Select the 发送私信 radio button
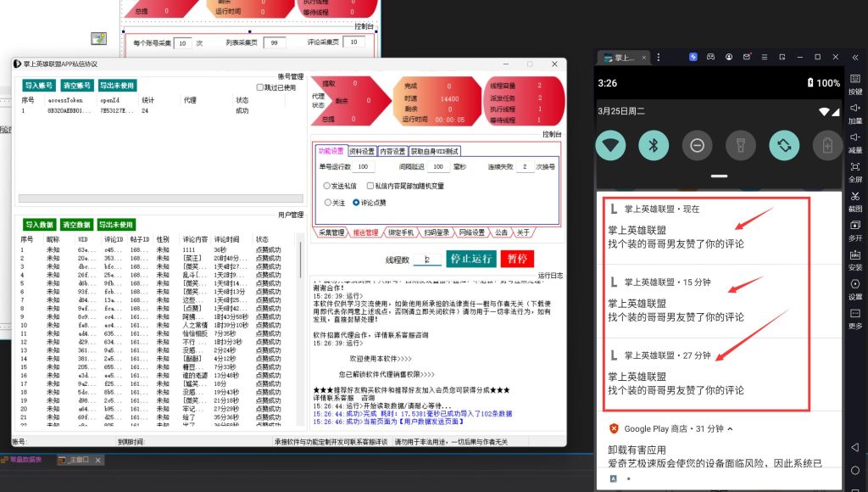This screenshot has height=492, width=868. coord(326,185)
